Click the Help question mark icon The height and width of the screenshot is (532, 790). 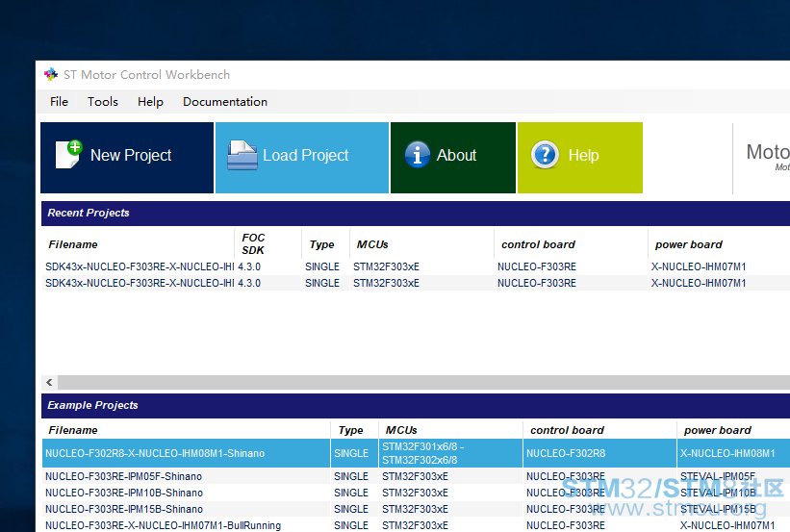[x=545, y=155]
